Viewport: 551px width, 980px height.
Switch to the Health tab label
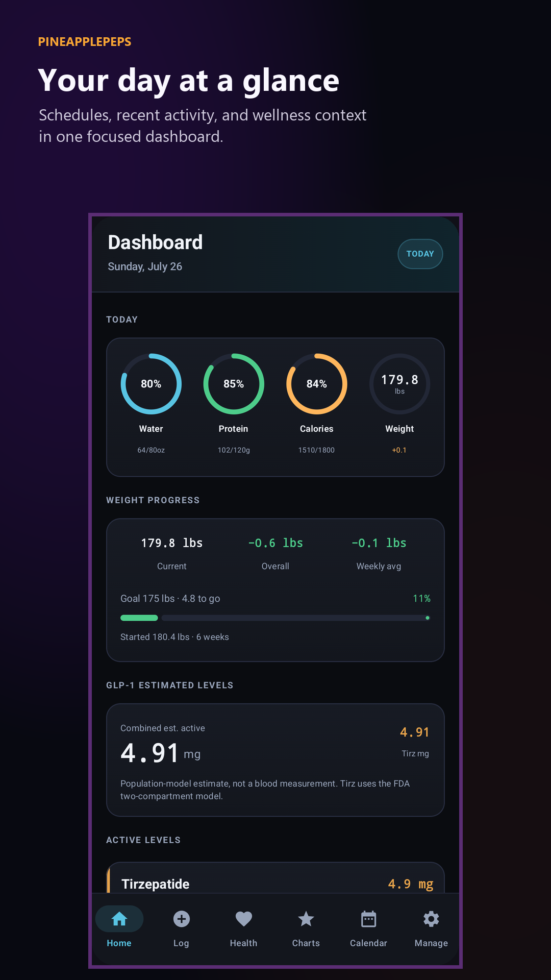coord(243,943)
